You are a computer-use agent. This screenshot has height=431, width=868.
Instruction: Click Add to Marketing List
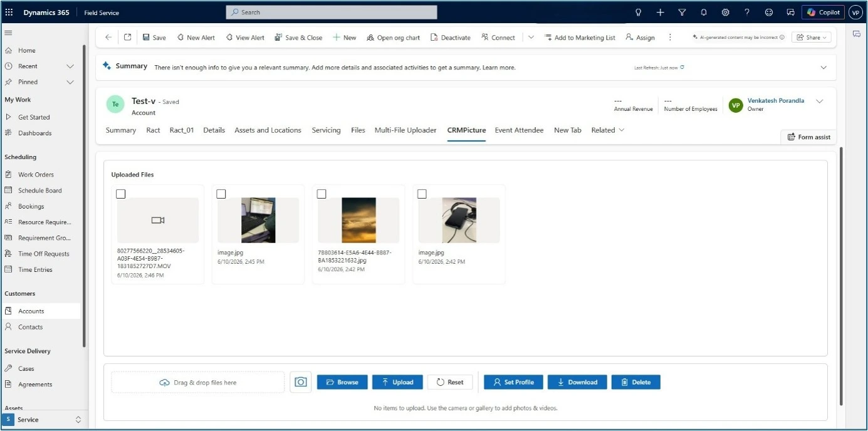pyautogui.click(x=580, y=38)
